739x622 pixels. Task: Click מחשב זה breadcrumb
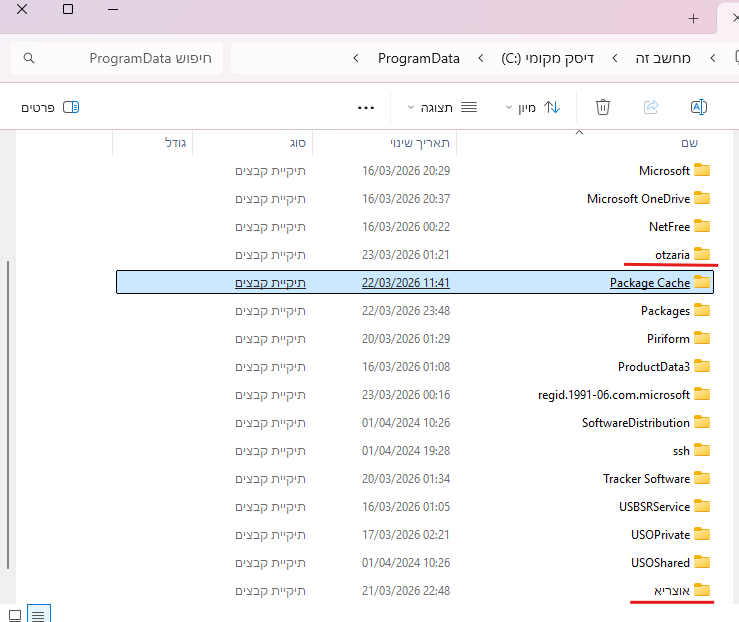click(x=663, y=58)
